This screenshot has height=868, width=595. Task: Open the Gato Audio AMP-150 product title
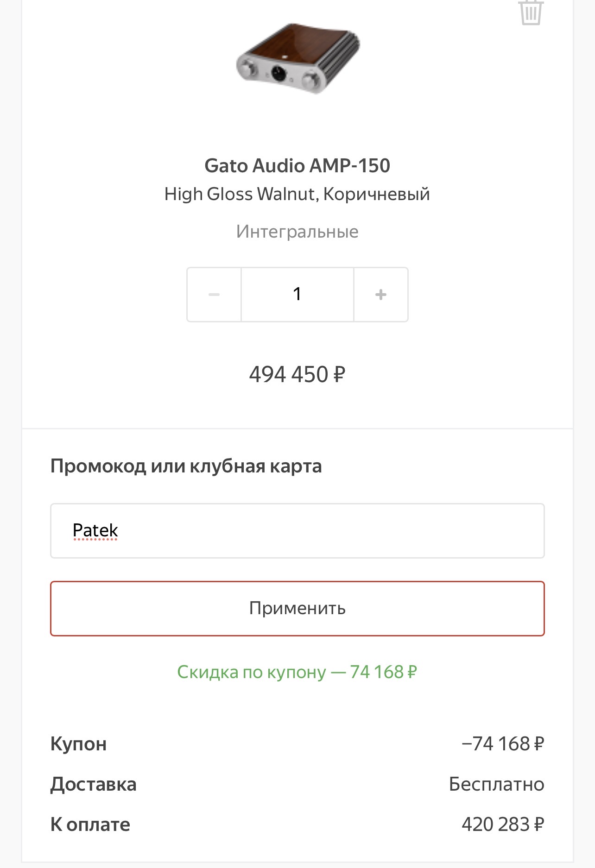pyautogui.click(x=297, y=166)
